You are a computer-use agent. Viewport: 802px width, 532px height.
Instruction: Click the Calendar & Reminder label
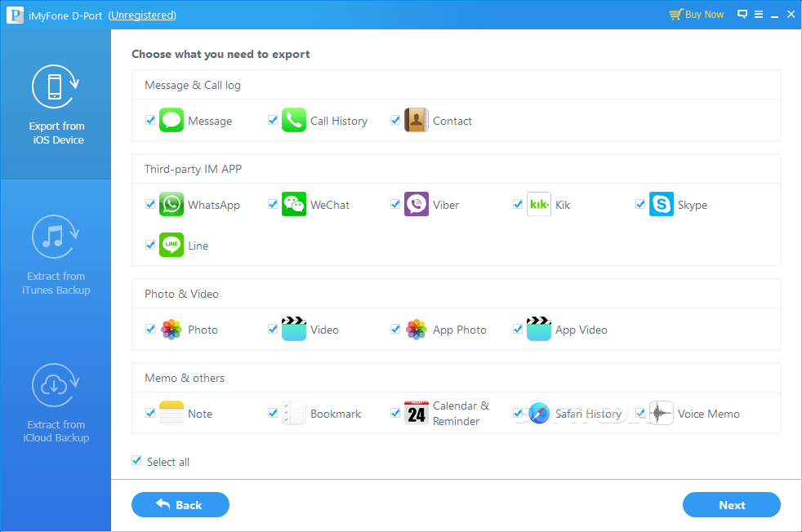pos(461,414)
